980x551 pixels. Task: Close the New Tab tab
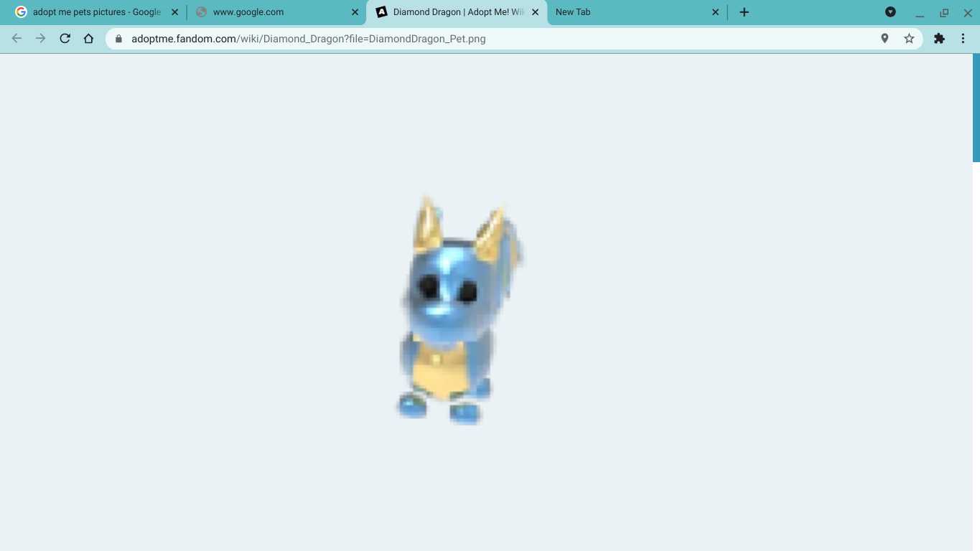click(715, 12)
